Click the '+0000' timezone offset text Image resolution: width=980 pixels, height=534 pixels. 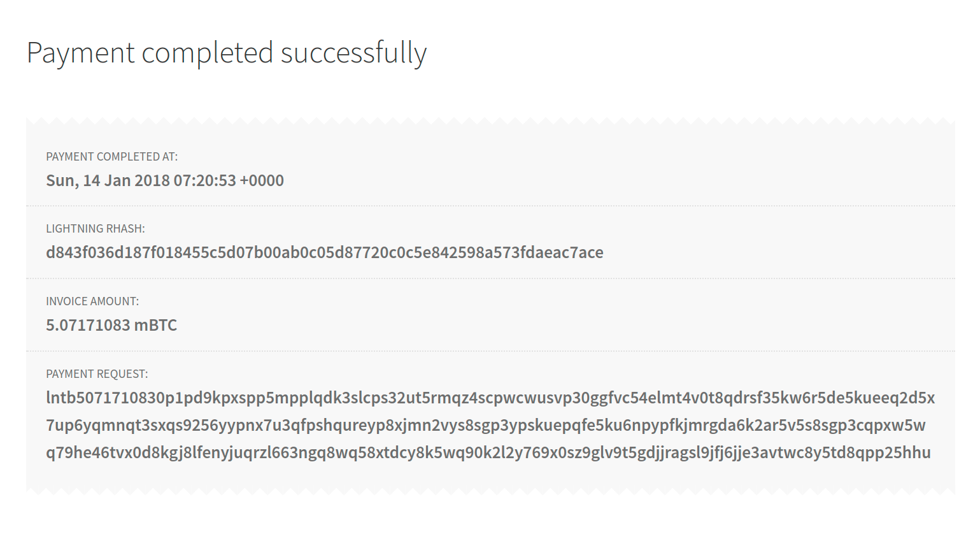coord(262,181)
